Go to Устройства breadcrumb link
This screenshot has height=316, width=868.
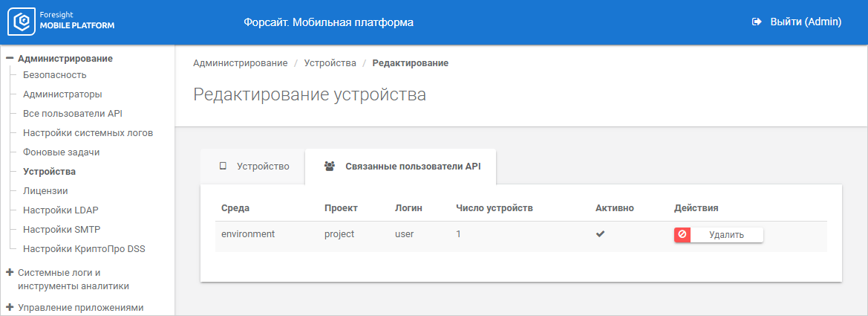pos(330,63)
